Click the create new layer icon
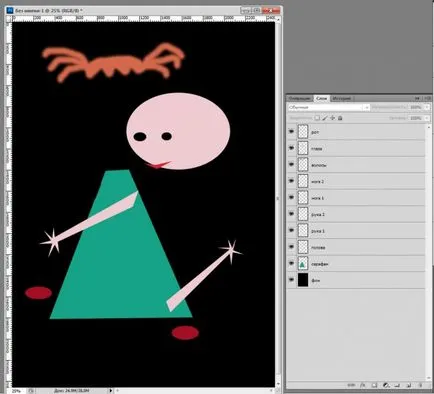434x394 pixels. pos(409,385)
